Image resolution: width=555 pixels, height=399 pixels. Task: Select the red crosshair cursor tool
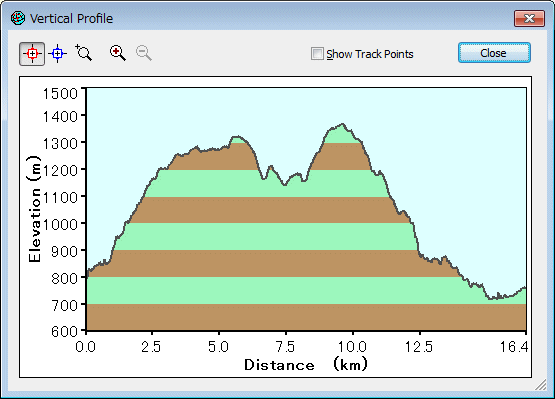click(32, 54)
